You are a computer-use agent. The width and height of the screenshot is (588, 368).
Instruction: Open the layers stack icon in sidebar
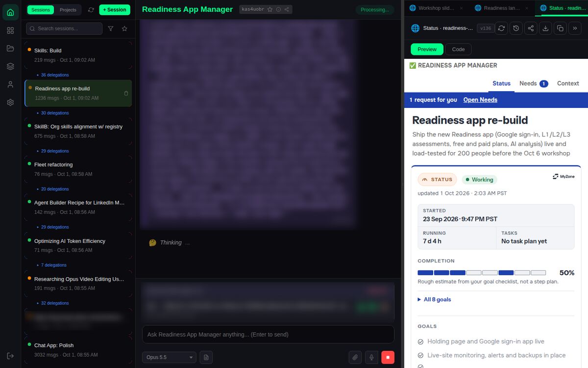[x=10, y=66]
